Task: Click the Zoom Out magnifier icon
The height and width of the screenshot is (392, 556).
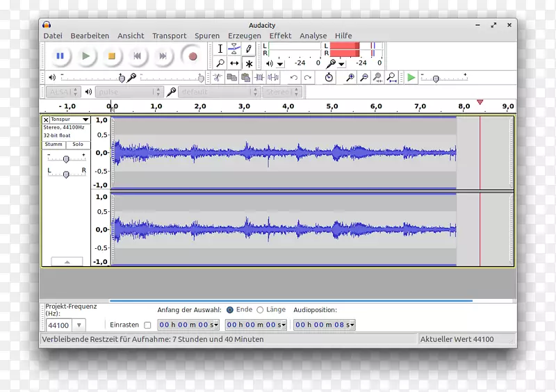Action: (x=363, y=77)
